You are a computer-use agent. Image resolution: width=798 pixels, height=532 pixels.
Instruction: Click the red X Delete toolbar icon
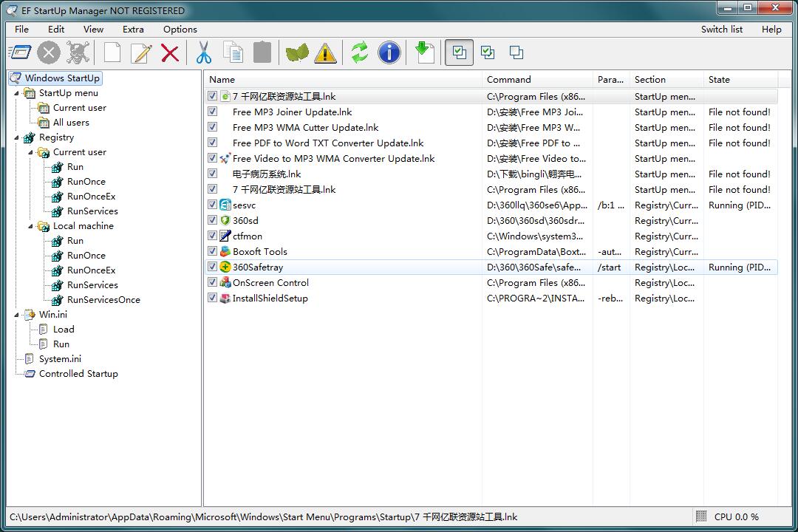pyautogui.click(x=170, y=52)
